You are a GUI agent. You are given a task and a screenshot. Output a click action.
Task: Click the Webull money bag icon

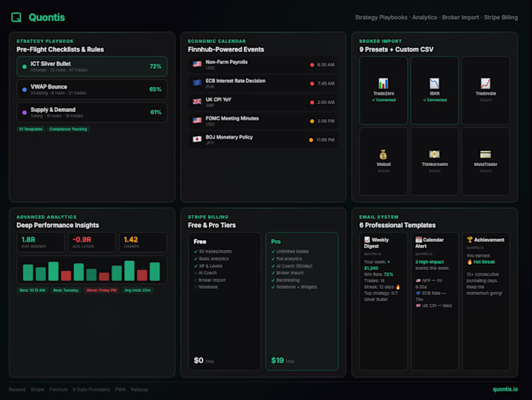click(383, 154)
